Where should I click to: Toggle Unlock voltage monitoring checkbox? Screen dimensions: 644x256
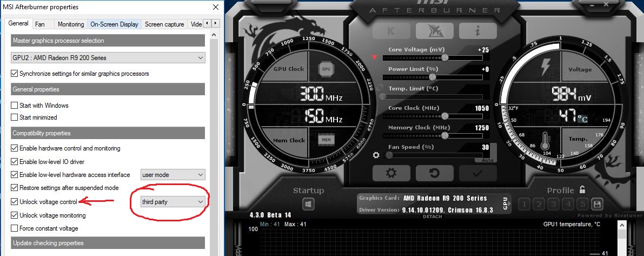coord(15,215)
